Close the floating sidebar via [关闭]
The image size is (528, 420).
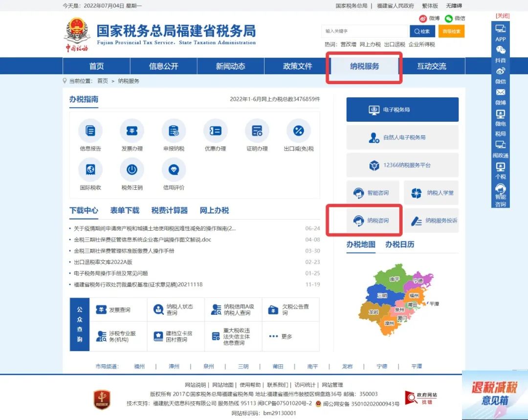point(503,16)
